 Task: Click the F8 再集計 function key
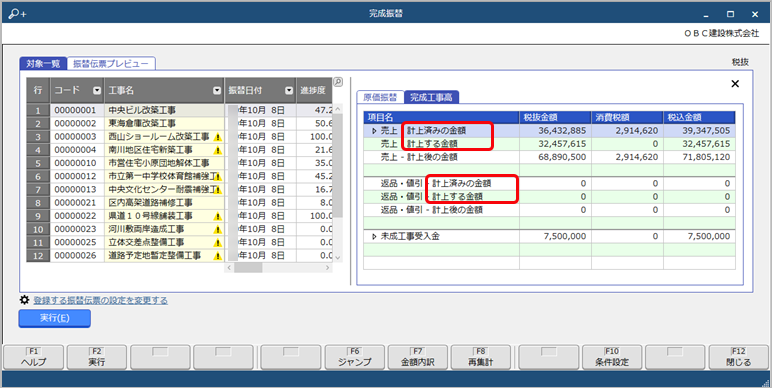[481, 357]
